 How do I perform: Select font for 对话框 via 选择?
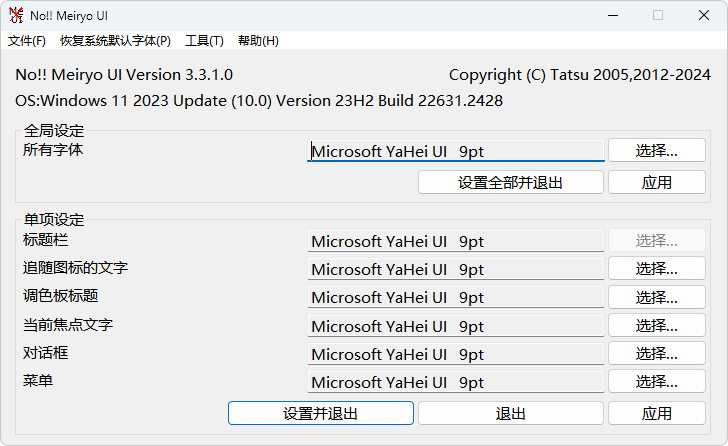tap(656, 353)
